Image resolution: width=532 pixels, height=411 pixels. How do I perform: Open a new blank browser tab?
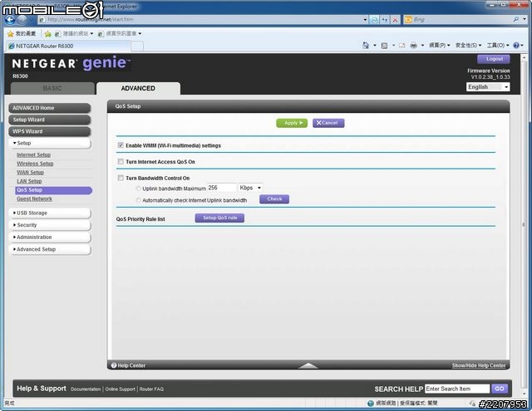click(x=137, y=46)
